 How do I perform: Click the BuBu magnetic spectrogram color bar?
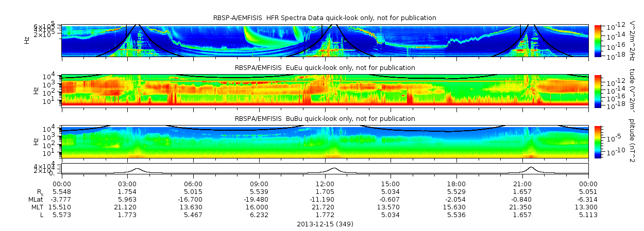(x=598, y=140)
